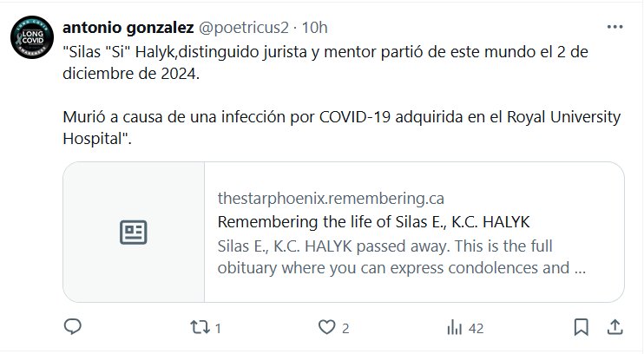Click the retweet count showing 1
This screenshot has width=644, height=354.
[218, 328]
